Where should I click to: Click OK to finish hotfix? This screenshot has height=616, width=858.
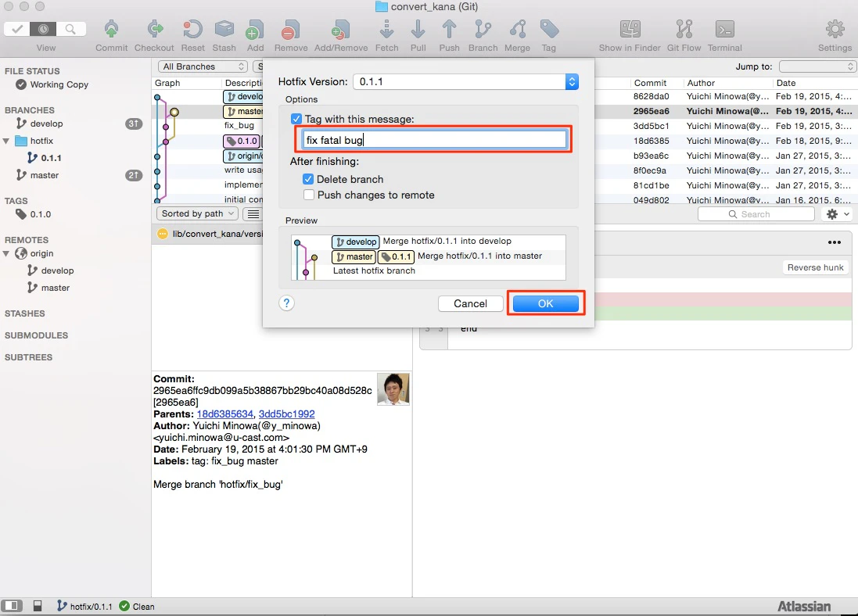click(x=546, y=303)
